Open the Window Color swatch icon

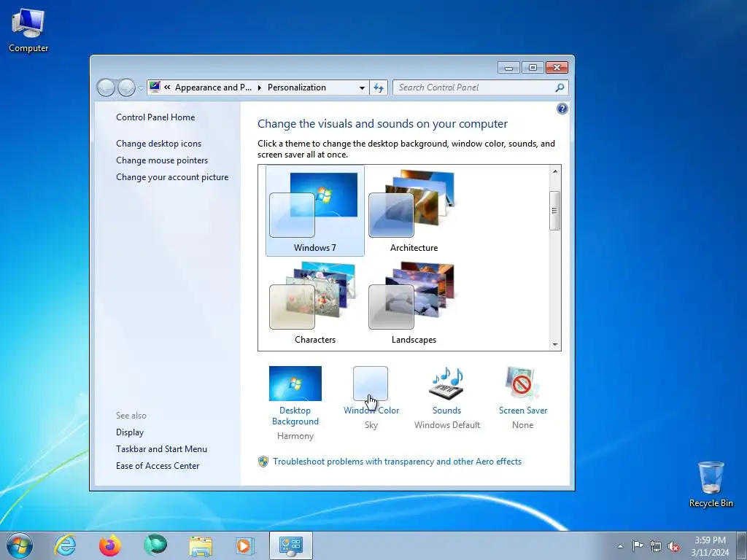pos(371,384)
